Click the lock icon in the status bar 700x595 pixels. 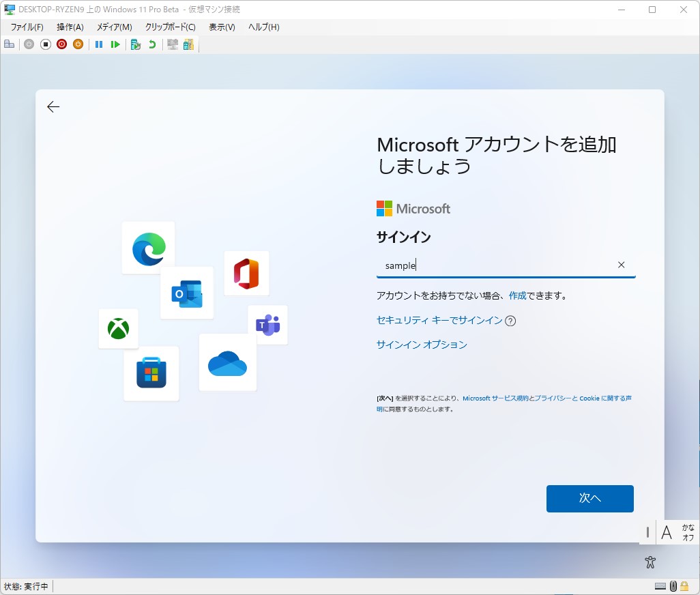(x=684, y=585)
